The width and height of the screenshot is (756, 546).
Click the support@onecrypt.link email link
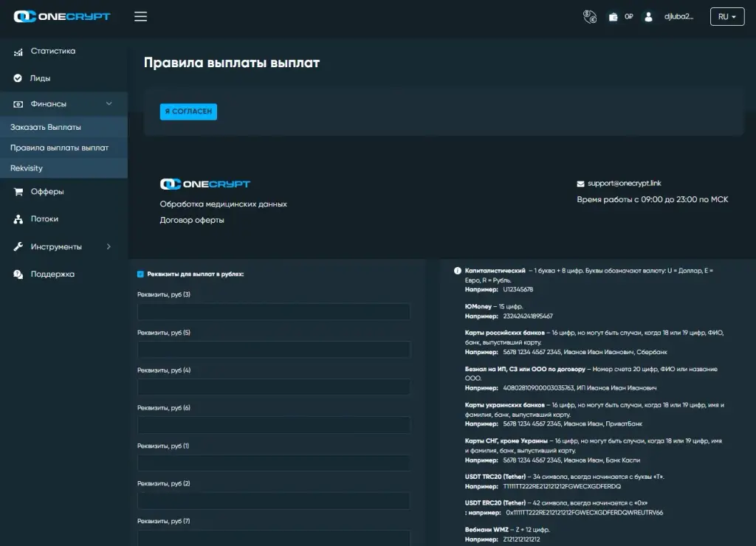pyautogui.click(x=625, y=183)
